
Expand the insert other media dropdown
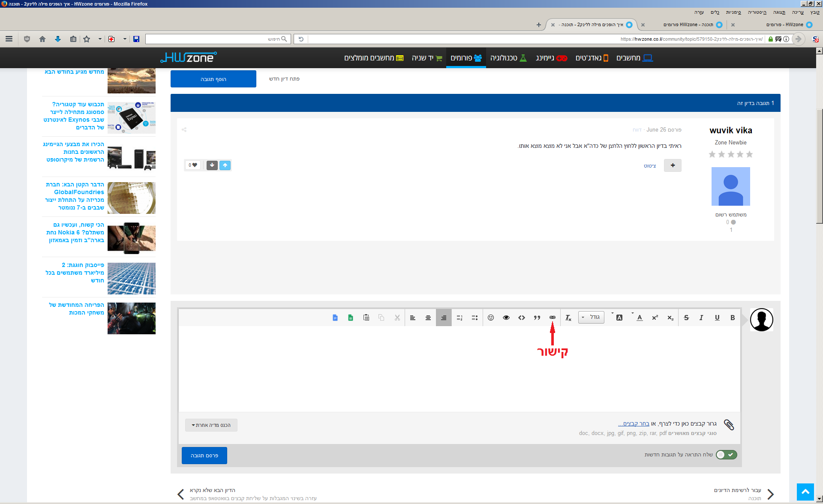pos(211,425)
